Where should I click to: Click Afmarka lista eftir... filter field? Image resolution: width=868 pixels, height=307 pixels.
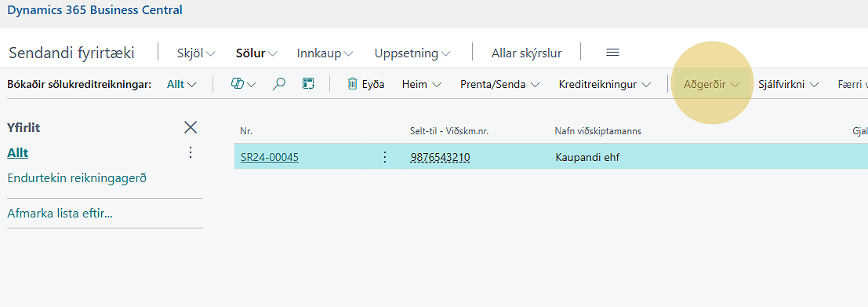(60, 214)
